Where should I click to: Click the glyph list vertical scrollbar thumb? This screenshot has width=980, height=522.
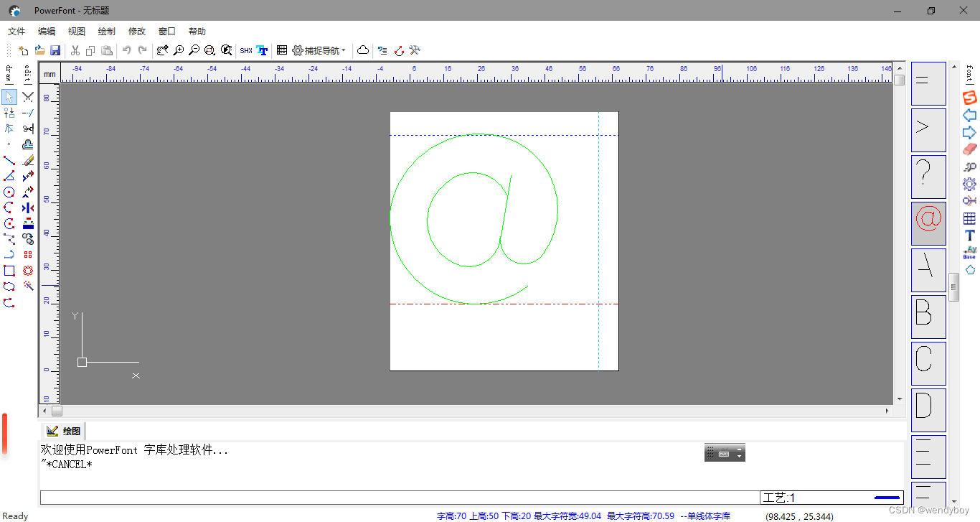pyautogui.click(x=954, y=287)
